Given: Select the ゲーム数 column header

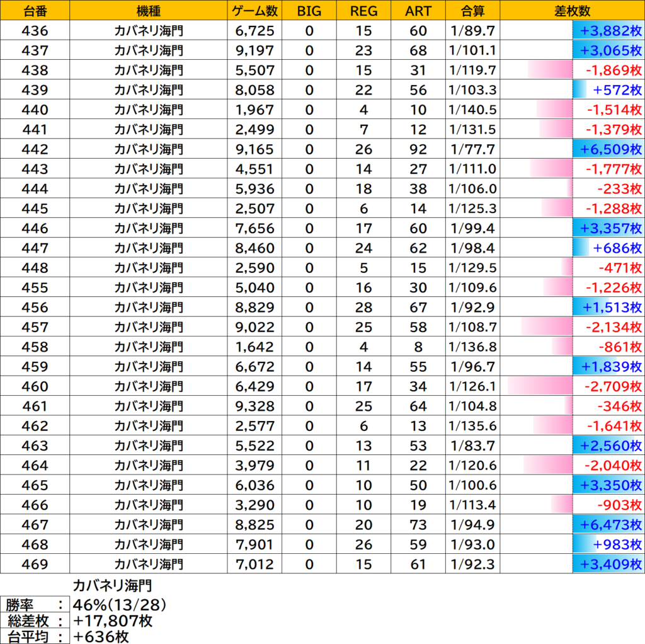Looking at the screenshot, I should (x=254, y=10).
